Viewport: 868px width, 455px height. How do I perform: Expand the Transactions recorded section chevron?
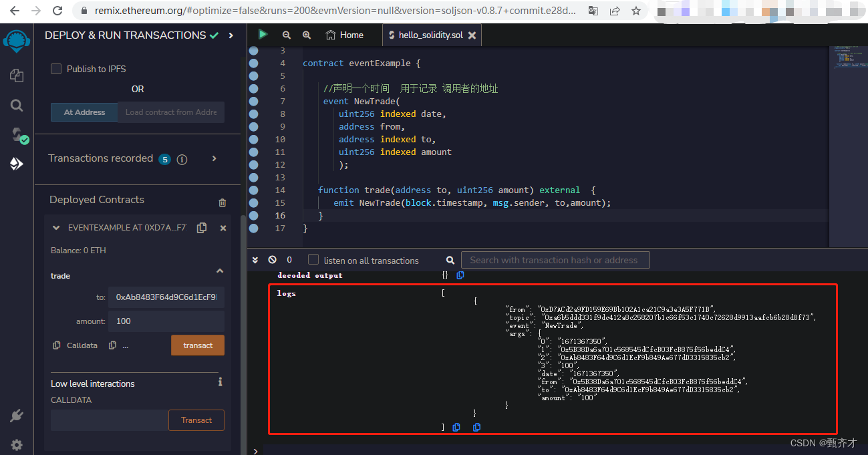click(x=214, y=158)
